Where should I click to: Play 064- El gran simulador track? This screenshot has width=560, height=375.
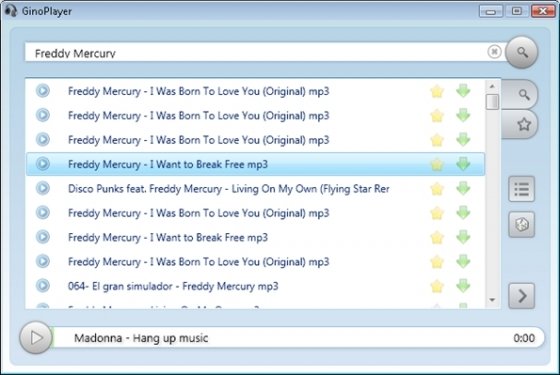pos(43,285)
